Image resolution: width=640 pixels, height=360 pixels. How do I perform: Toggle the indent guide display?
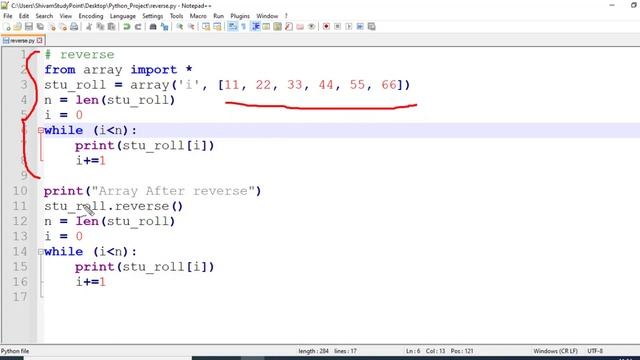[x=256, y=27]
